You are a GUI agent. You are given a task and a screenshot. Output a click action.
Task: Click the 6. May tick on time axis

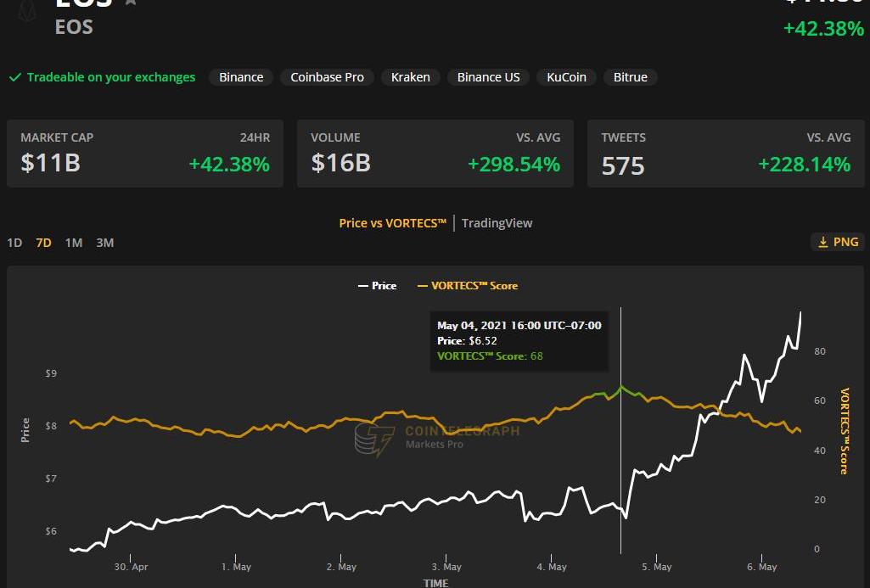762,567
